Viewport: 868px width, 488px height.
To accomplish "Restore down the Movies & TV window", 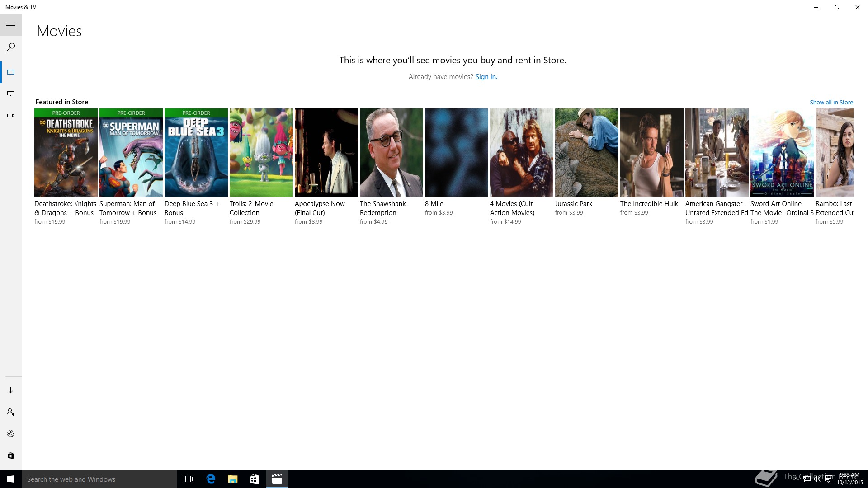I will coord(837,7).
